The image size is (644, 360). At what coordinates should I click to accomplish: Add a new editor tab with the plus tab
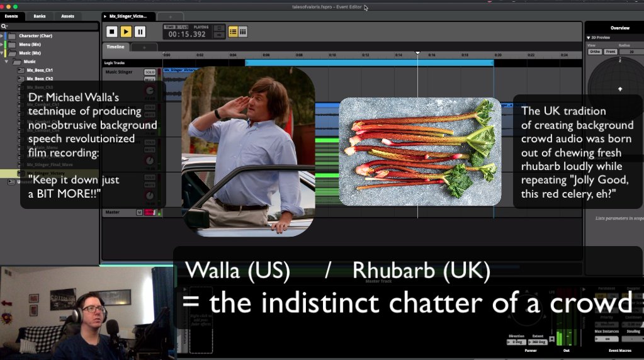point(171,17)
